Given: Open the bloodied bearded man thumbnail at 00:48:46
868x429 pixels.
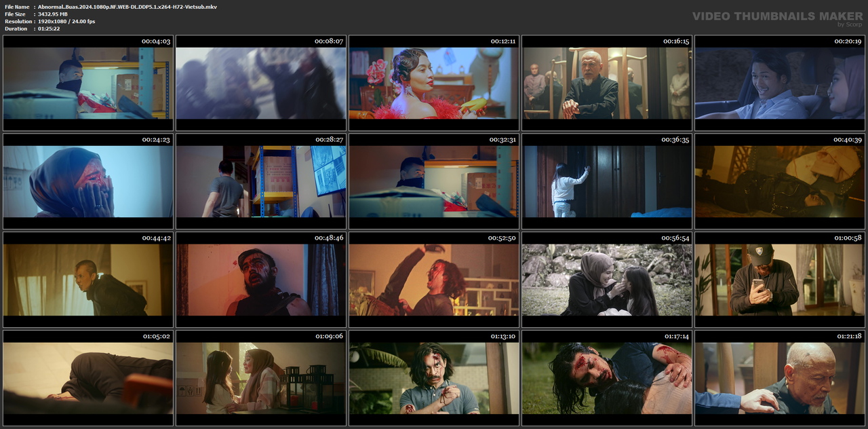Looking at the screenshot, I should 261,280.
